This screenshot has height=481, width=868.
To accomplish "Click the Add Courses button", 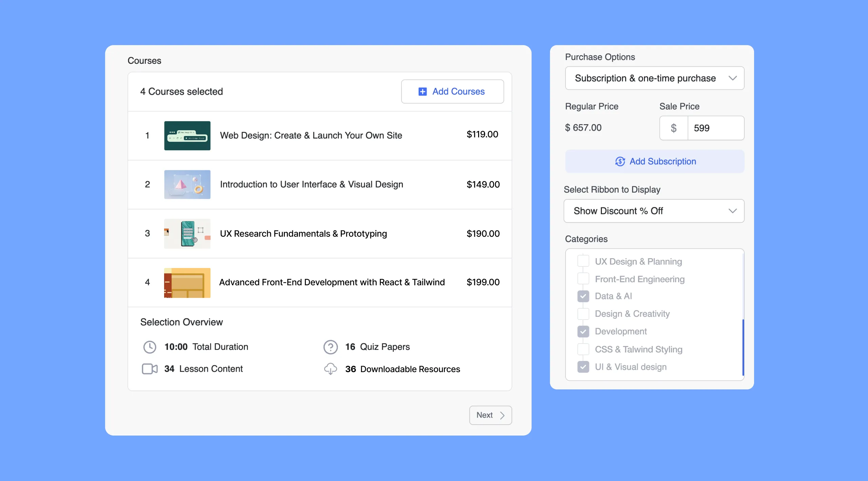I will 452,92.
